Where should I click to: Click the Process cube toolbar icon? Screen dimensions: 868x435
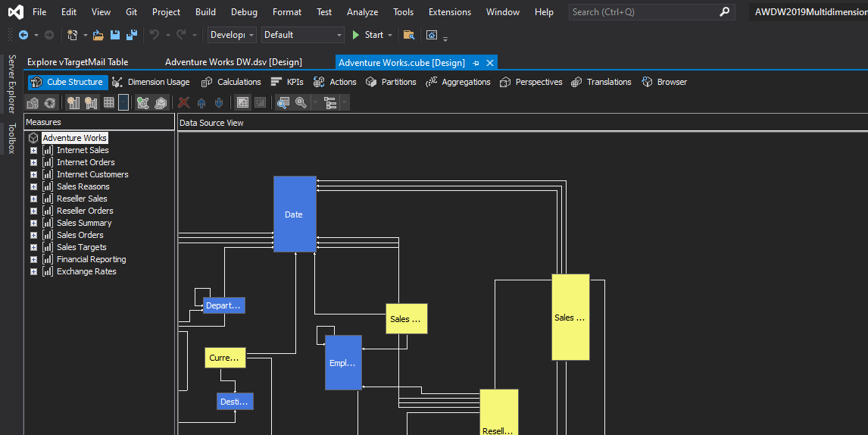tap(33, 103)
